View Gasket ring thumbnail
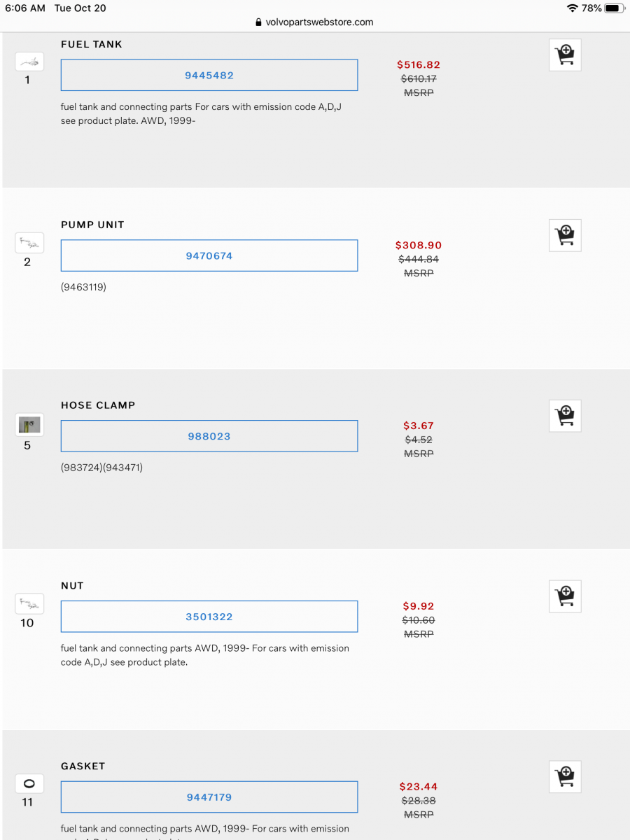 [29, 783]
